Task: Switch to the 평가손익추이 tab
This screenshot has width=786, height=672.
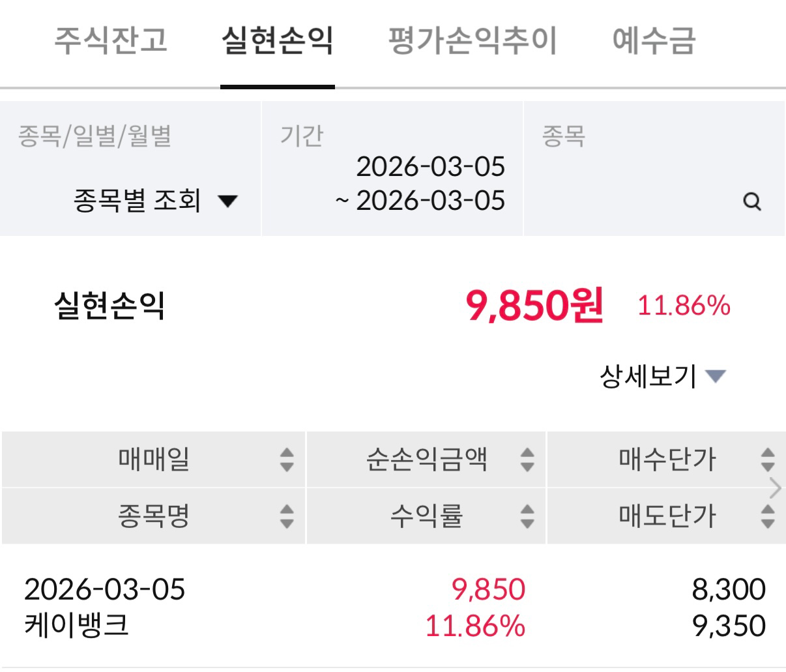Action: pyautogui.click(x=473, y=40)
